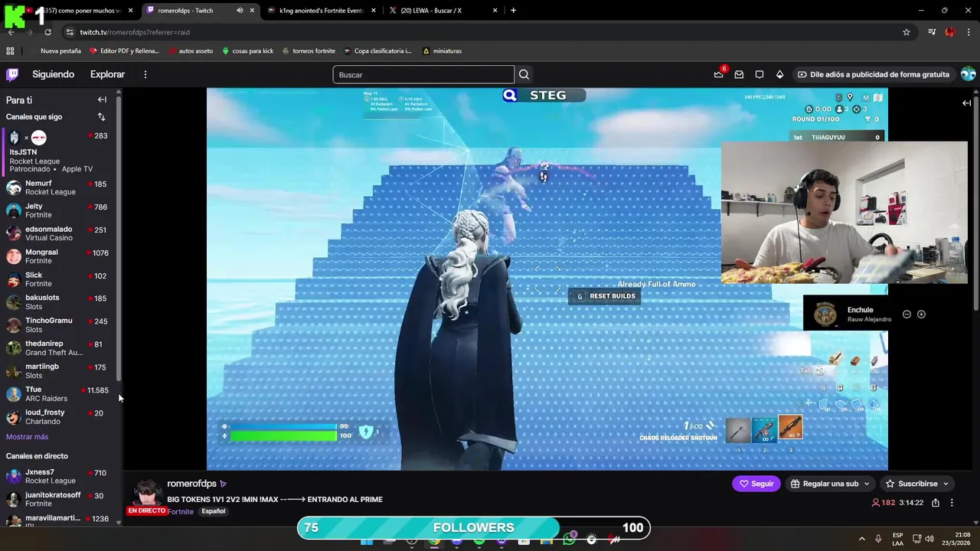Open the Get Bits diamond icon
980x551 pixels.
coord(779,74)
